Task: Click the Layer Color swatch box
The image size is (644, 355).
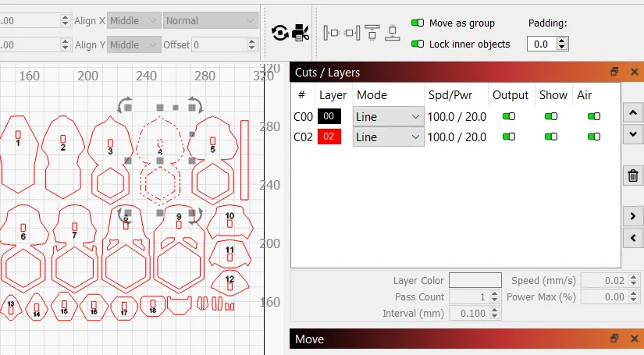Action: pyautogui.click(x=475, y=280)
